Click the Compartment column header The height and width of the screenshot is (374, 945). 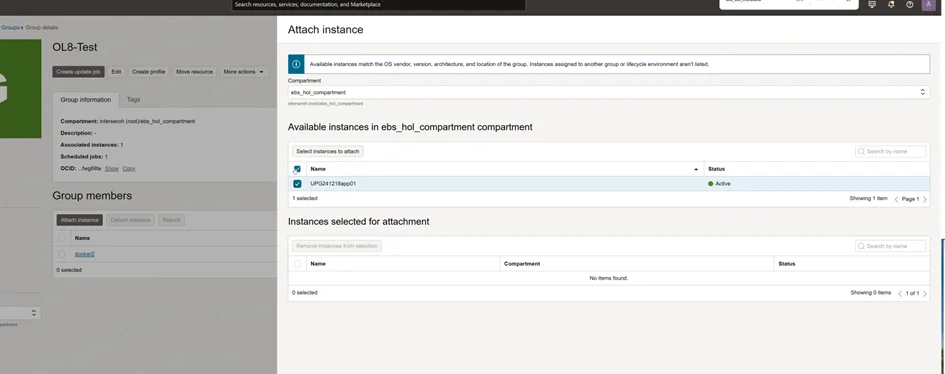tap(522, 264)
